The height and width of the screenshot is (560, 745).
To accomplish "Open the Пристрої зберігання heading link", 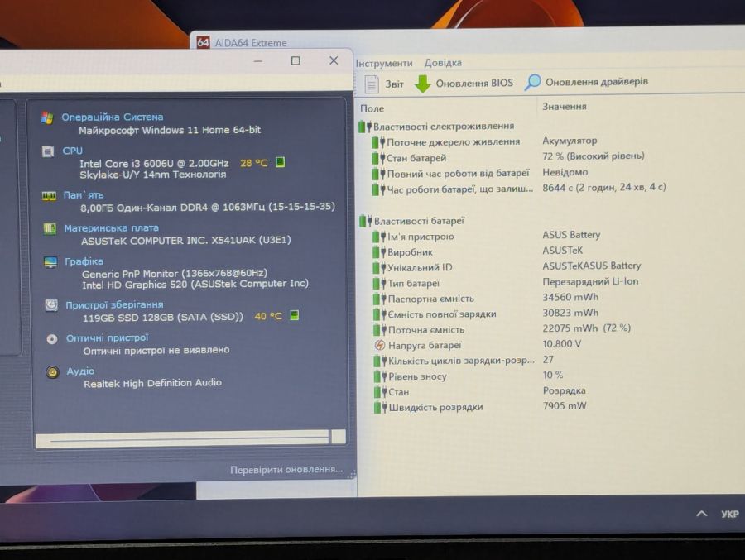I will [114, 304].
